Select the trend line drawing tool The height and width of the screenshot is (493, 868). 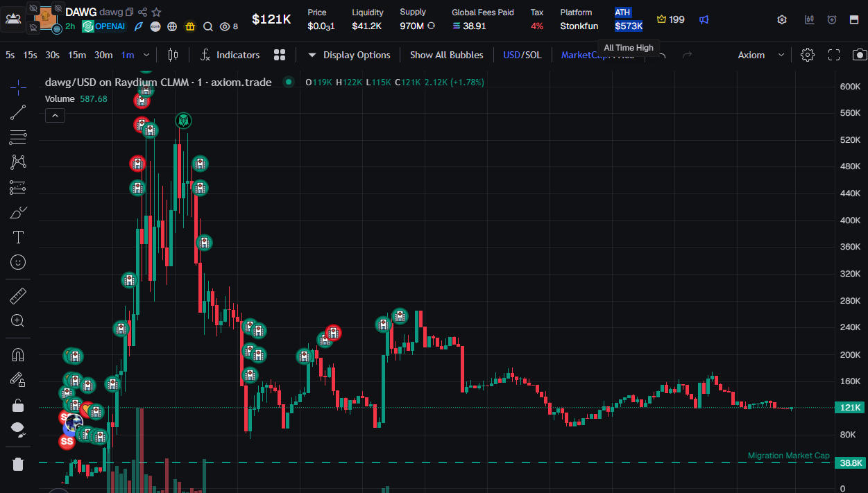(19, 112)
